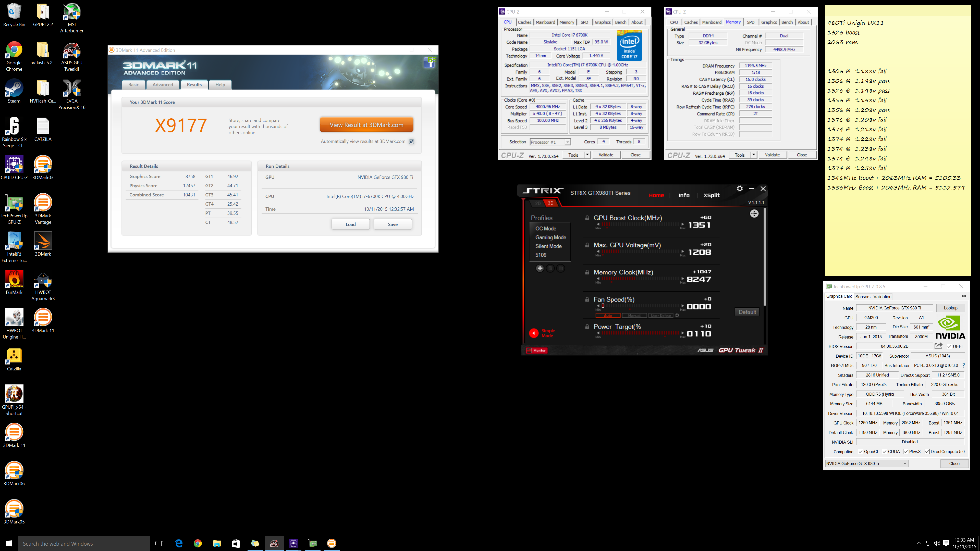Click the Fan Speed lock icon
980x551 pixels.
click(x=587, y=300)
